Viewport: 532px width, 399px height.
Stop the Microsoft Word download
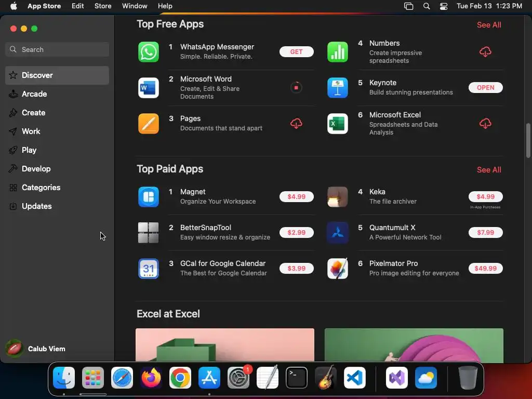296,87
